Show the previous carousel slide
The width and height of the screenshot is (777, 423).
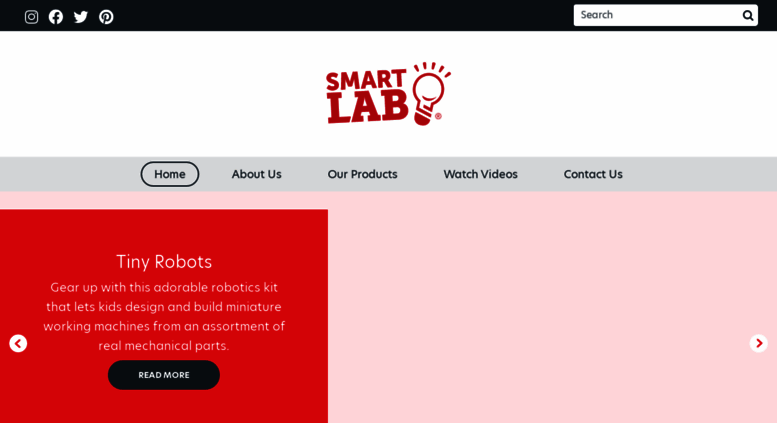pos(18,343)
